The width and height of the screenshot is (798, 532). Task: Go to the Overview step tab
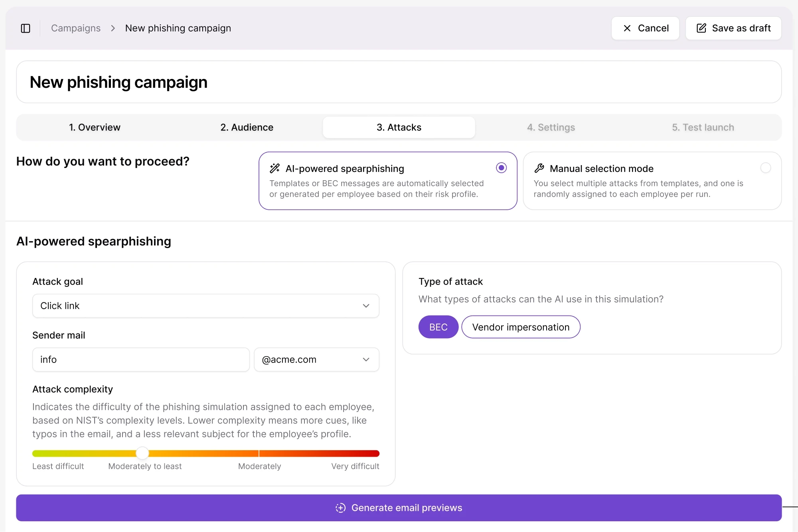(95, 128)
